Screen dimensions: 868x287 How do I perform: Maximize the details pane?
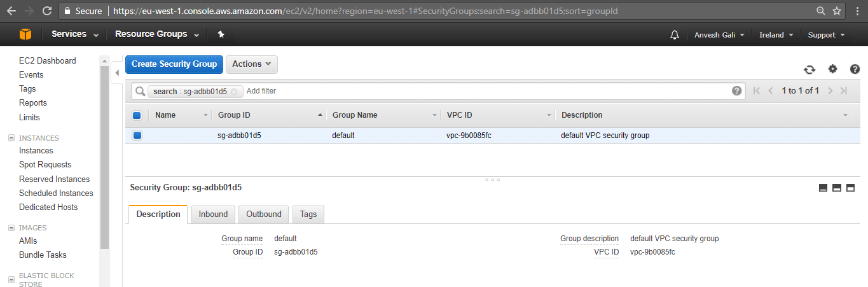point(850,188)
